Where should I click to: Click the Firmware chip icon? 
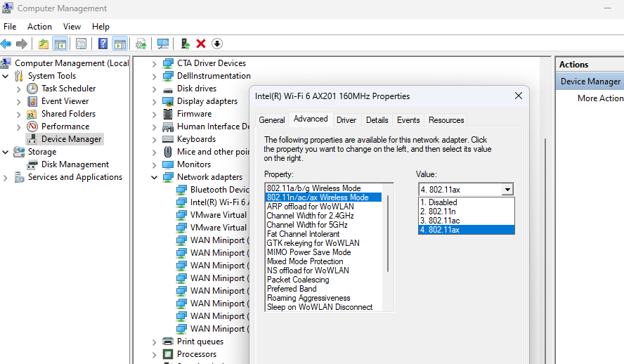point(168,114)
